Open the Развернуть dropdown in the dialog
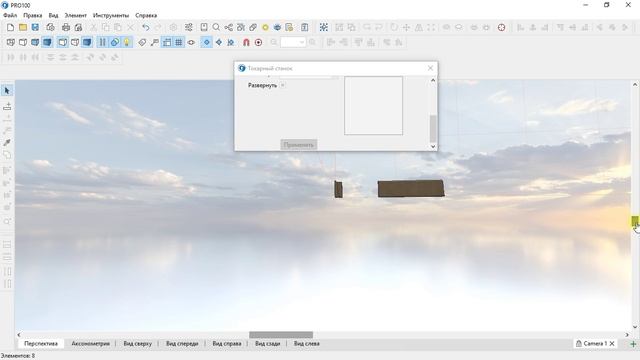This screenshot has height=360, width=640. pyautogui.click(x=282, y=85)
